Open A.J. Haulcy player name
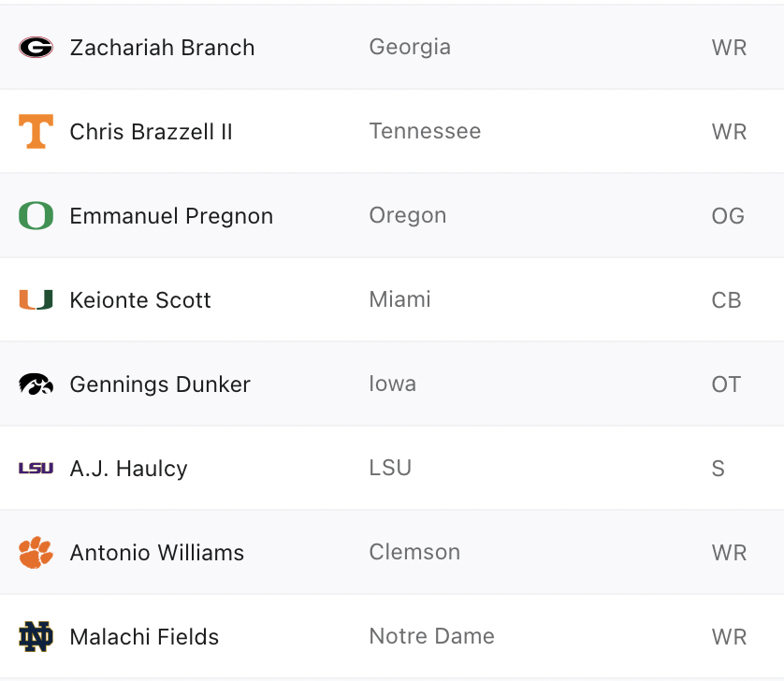This screenshot has height=681, width=784. click(128, 469)
